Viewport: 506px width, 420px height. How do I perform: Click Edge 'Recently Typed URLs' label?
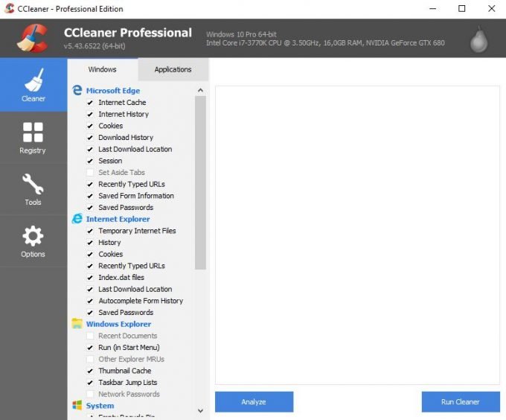tap(132, 184)
